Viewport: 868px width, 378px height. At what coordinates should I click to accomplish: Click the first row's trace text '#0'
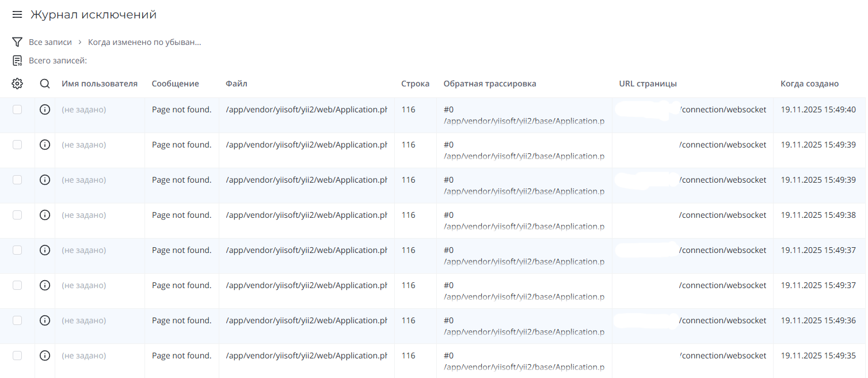pos(449,109)
